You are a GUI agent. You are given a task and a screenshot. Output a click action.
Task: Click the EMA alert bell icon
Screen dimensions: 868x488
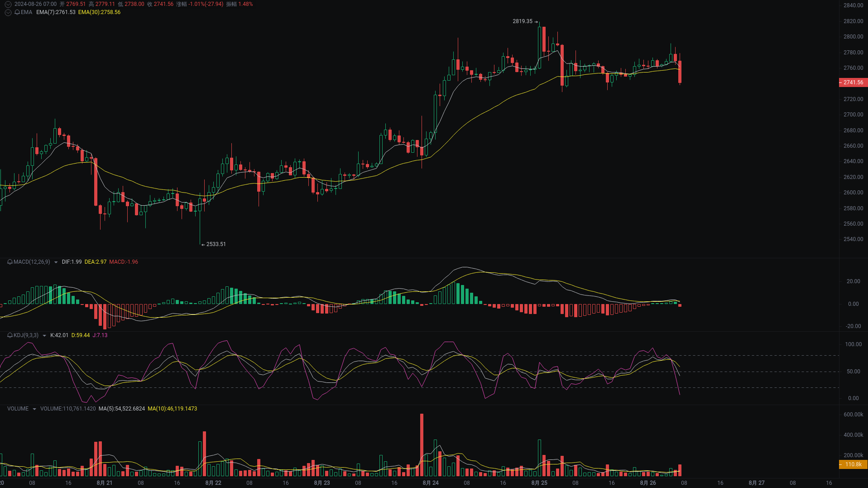[x=17, y=12]
